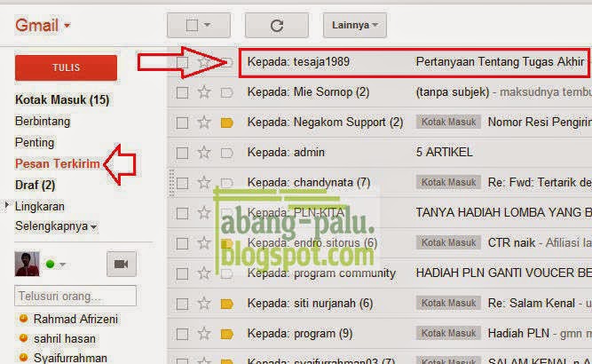
Task: Open chat with sahril hasan
Action: point(65,339)
